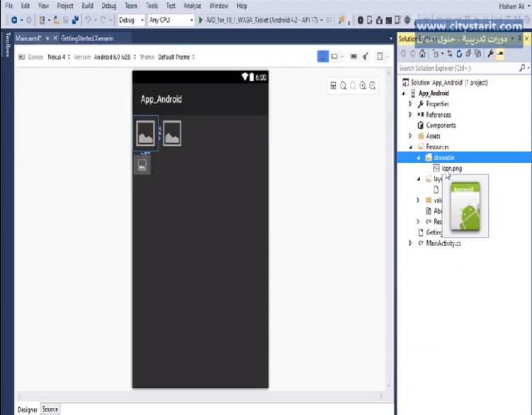The height and width of the screenshot is (415, 532).
Task: Click Collapse All icon in Solution Explorer
Action: coord(468,54)
